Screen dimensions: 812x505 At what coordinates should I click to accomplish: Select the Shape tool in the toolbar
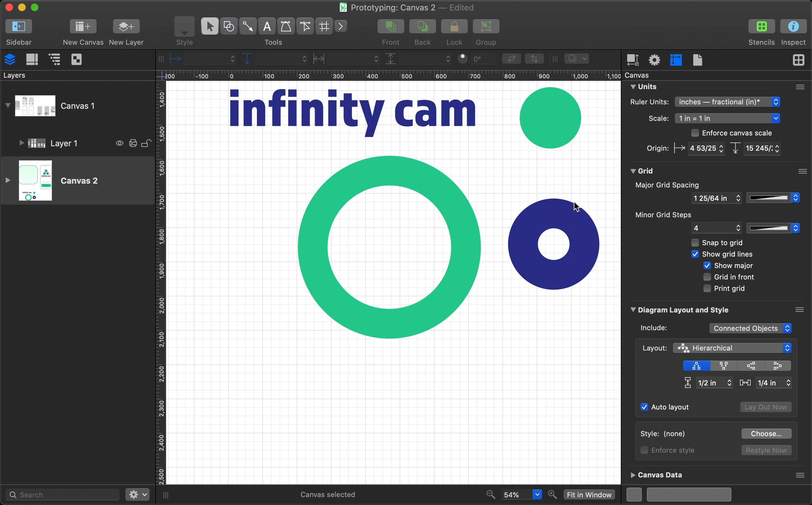229,26
